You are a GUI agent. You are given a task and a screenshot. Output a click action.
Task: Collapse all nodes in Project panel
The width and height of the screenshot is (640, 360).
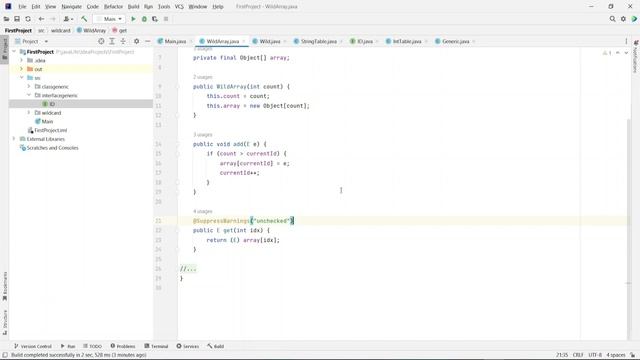click(x=123, y=41)
